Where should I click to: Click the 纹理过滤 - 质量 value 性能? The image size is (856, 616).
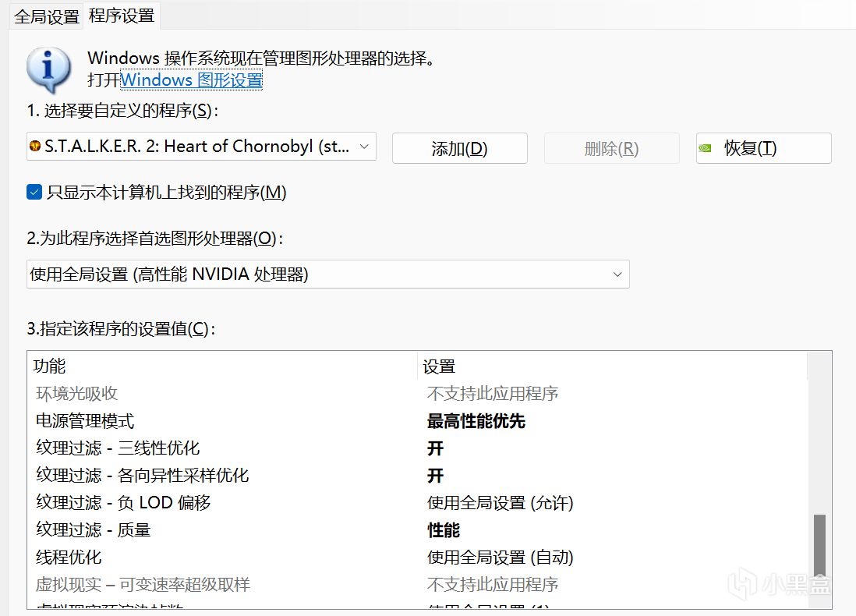coord(444,530)
